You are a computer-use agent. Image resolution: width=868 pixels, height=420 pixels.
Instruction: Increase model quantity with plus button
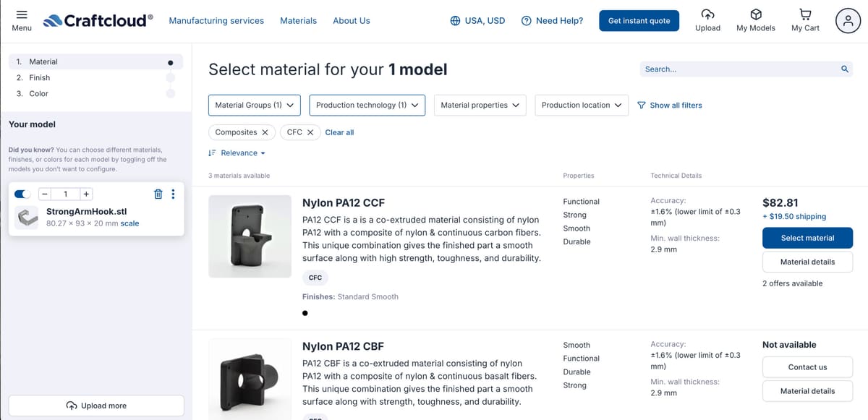(x=85, y=194)
